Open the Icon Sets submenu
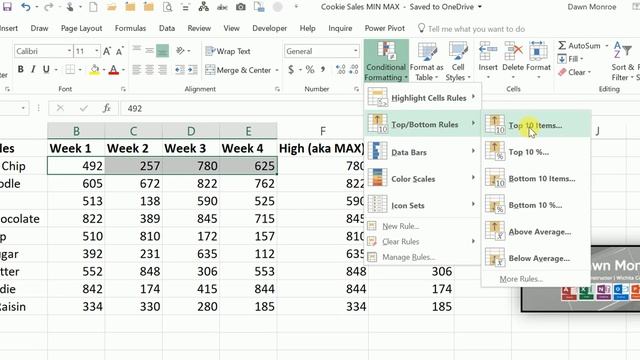This screenshot has height=360, width=640. [422, 205]
